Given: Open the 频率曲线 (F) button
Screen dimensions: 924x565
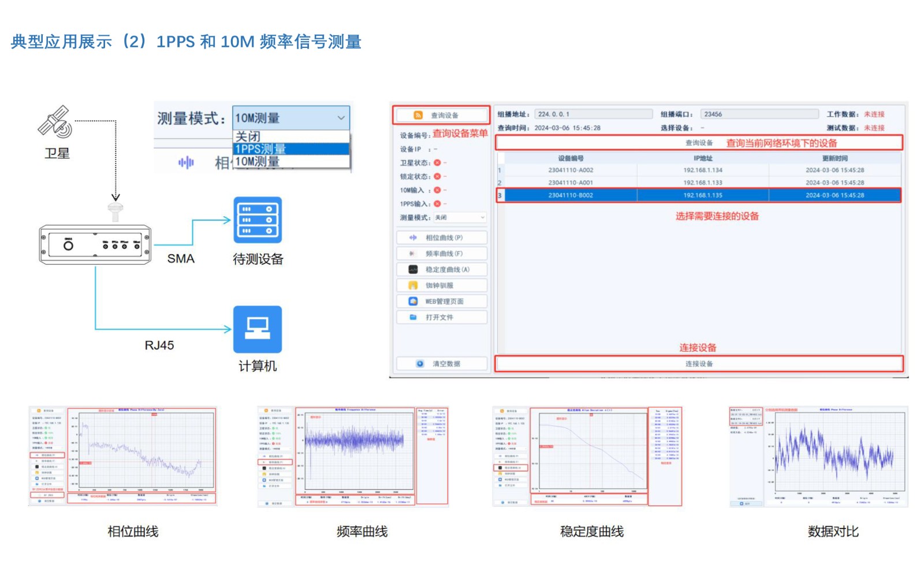Looking at the screenshot, I should (x=442, y=254).
